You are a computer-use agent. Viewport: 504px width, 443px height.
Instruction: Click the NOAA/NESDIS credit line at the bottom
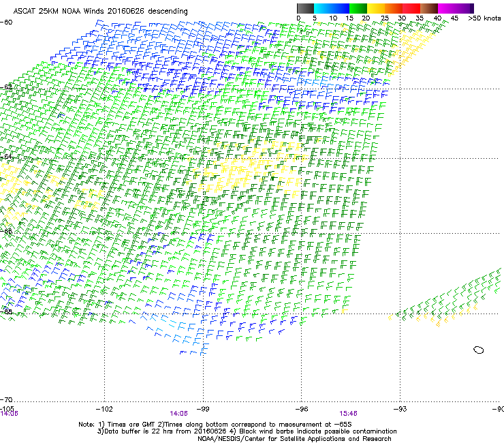click(294, 439)
